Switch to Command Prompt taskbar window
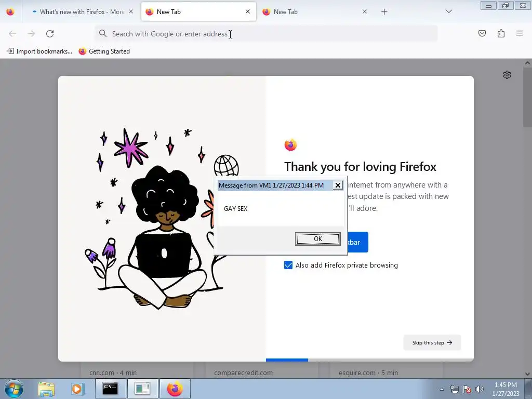Image resolution: width=532 pixels, height=399 pixels. [110, 389]
